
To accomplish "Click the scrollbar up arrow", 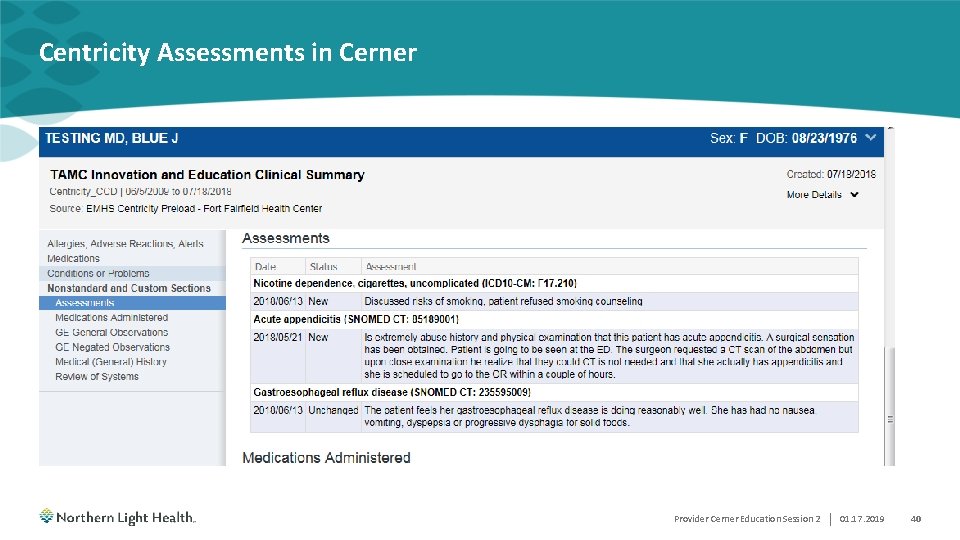I will point(890,129).
